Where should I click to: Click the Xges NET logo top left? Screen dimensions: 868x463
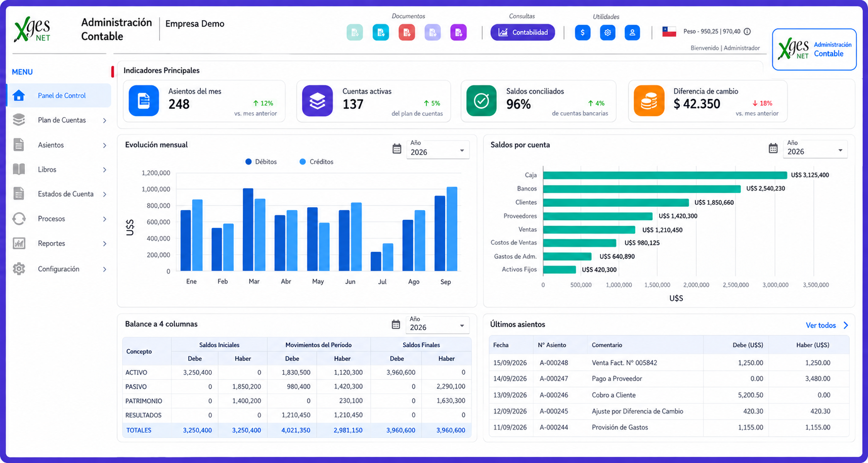click(x=32, y=29)
